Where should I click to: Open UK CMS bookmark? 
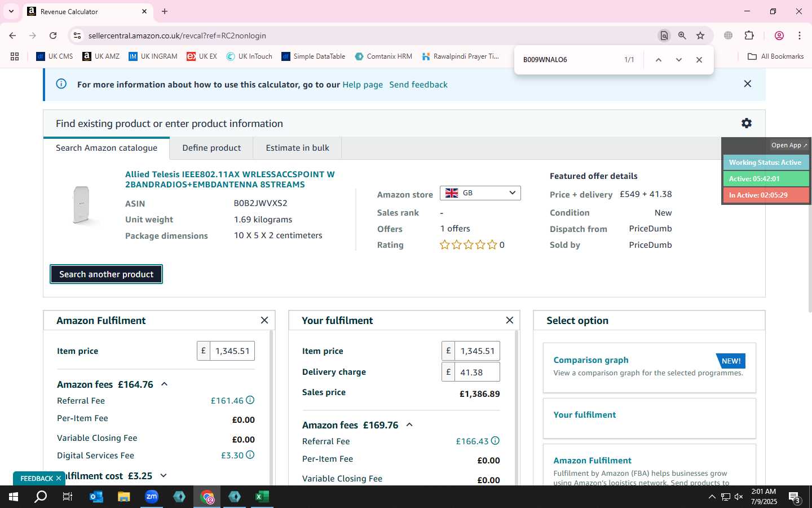pos(55,56)
